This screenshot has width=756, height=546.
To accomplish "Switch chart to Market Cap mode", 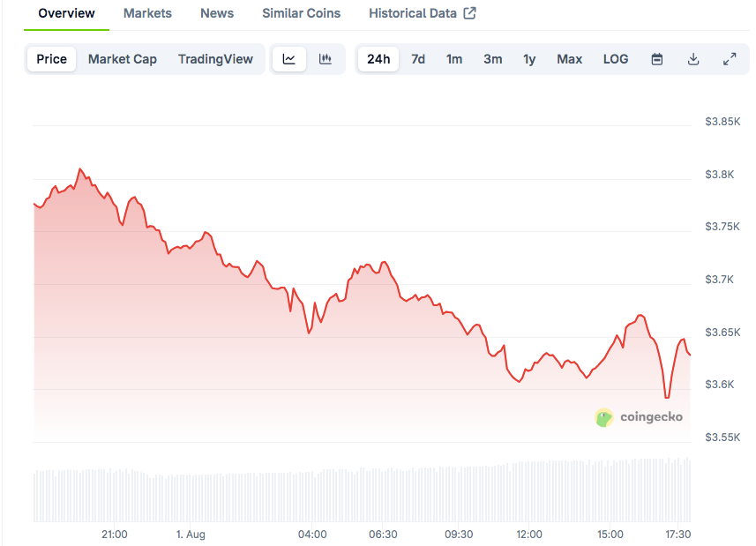I will tap(123, 59).
